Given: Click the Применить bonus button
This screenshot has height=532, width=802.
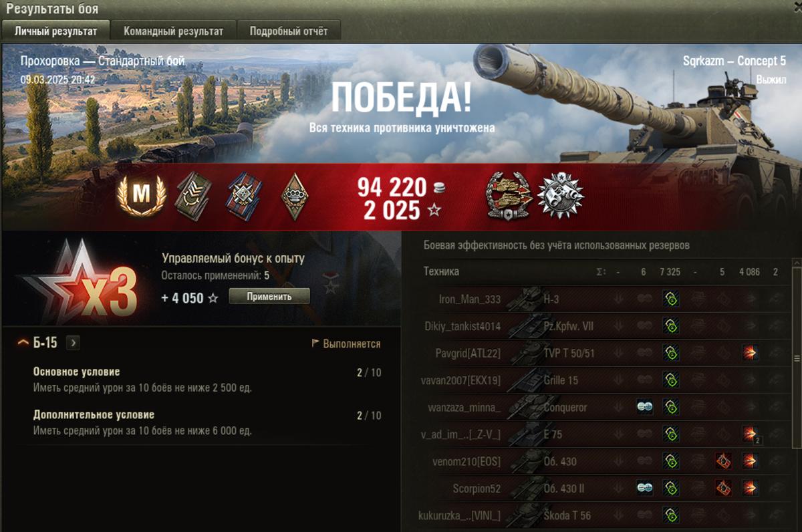Looking at the screenshot, I should 269,296.
